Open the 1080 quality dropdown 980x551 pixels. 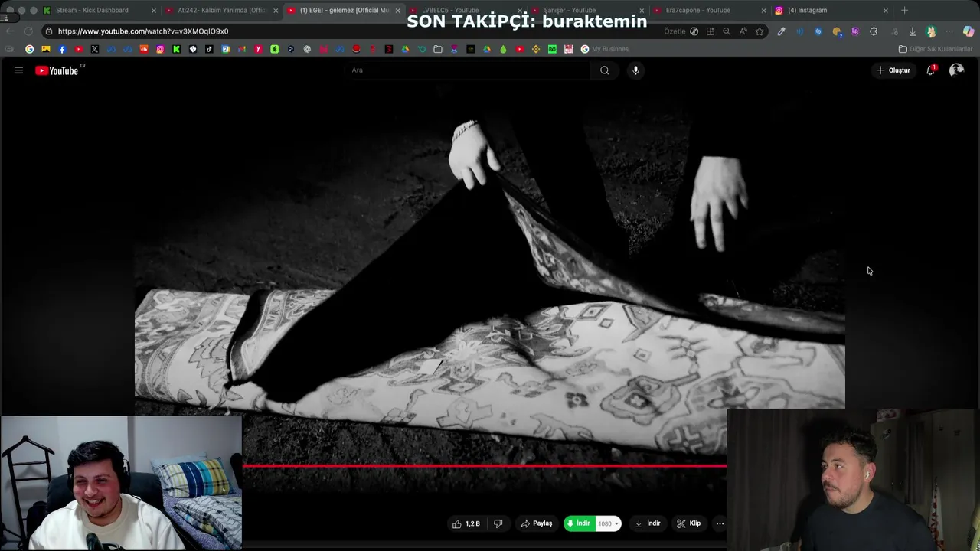tap(608, 523)
